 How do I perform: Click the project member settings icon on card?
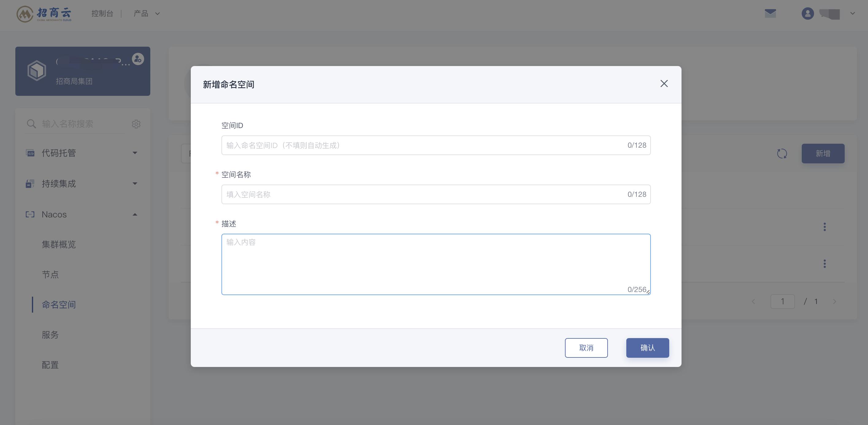[x=138, y=59]
